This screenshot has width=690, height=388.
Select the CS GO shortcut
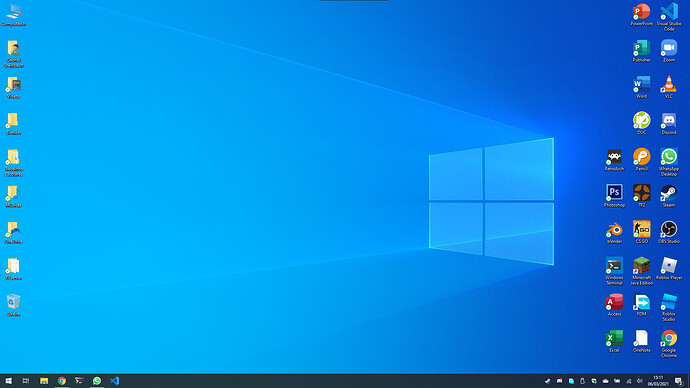click(641, 232)
